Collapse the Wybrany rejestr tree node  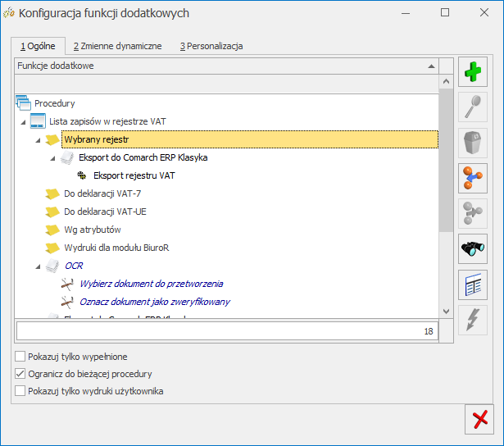tap(38, 139)
